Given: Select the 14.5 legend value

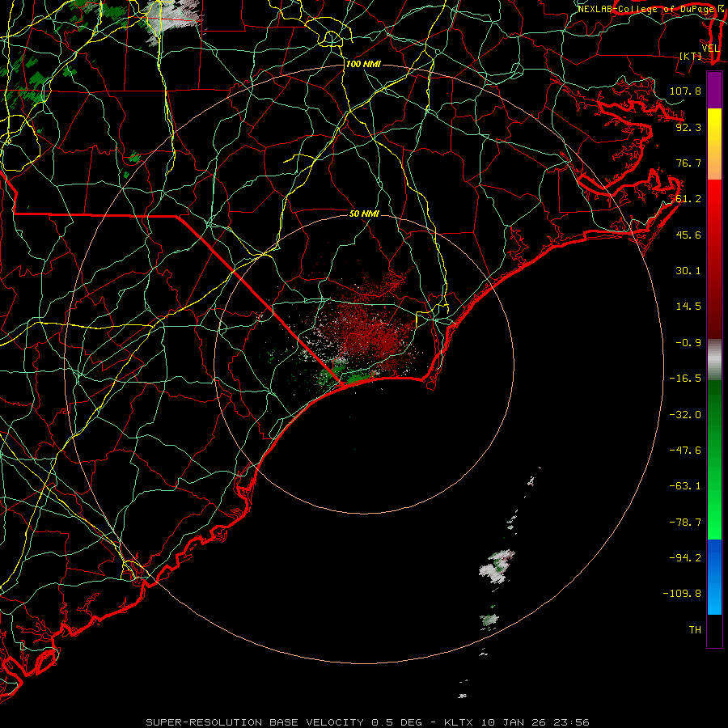Looking at the screenshot, I should tap(688, 307).
